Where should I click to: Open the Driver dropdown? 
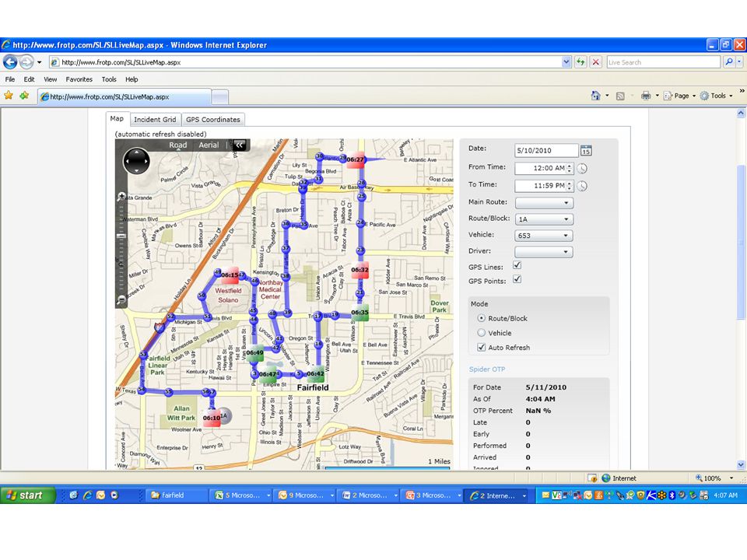click(544, 251)
